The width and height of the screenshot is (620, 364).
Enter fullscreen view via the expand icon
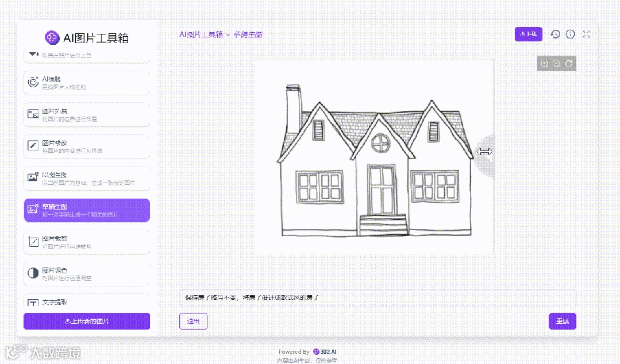pyautogui.click(x=586, y=34)
